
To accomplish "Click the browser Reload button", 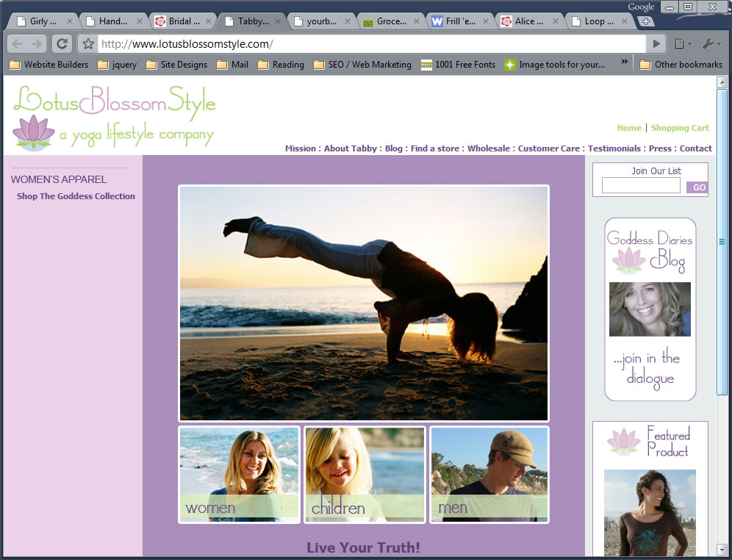I will pos(62,44).
